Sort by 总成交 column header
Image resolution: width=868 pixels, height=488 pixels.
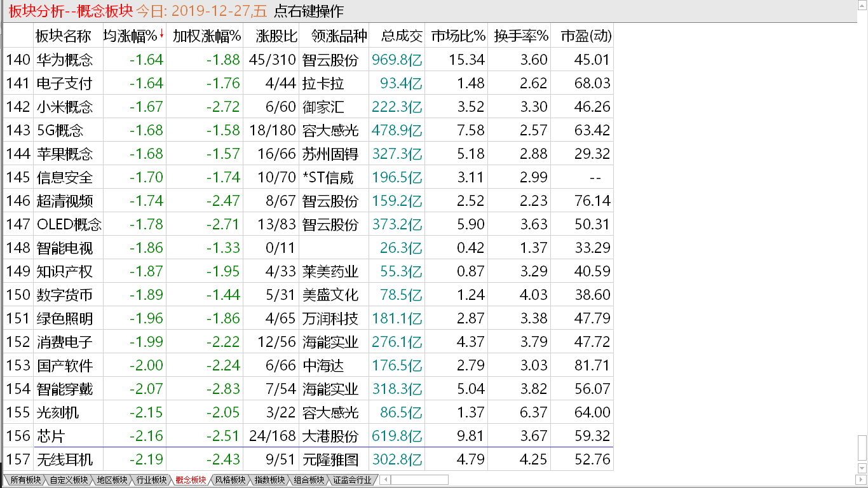coord(402,36)
